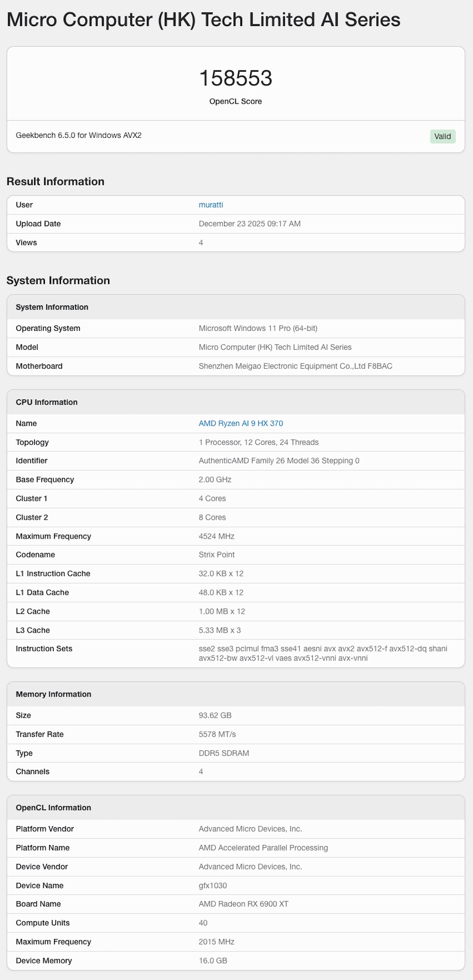473x980 pixels.
Task: Click the System Information table header
Action: 52,307
